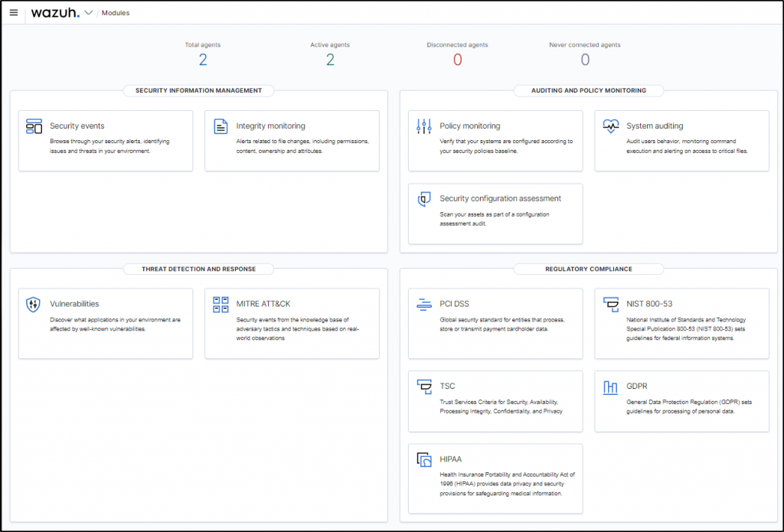
Task: Open the Vulnerabilities title link
Action: click(74, 303)
